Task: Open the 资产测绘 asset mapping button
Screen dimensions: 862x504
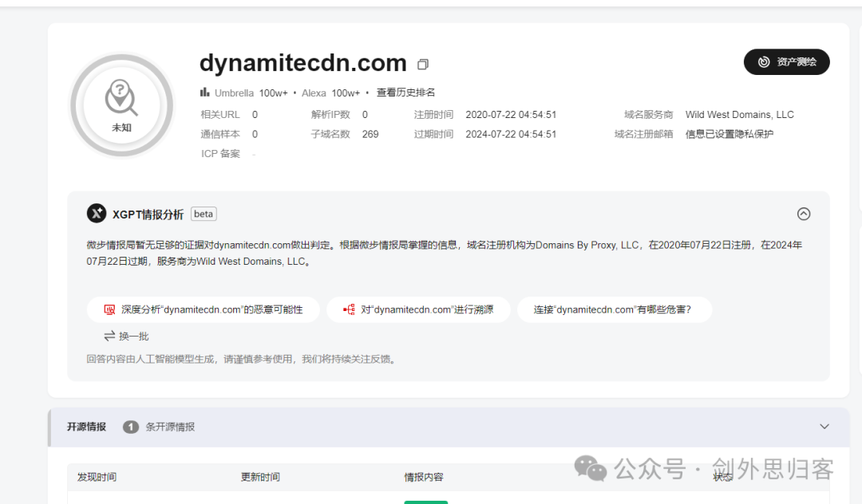Action: point(786,62)
